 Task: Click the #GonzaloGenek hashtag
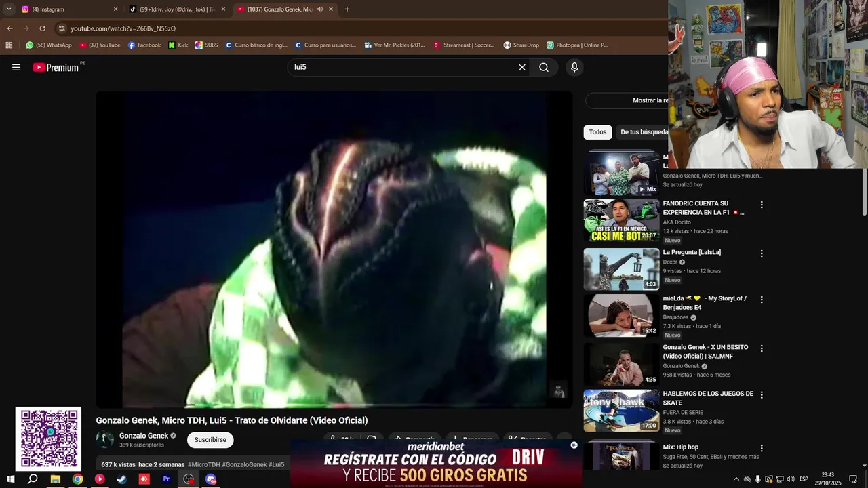(244, 465)
